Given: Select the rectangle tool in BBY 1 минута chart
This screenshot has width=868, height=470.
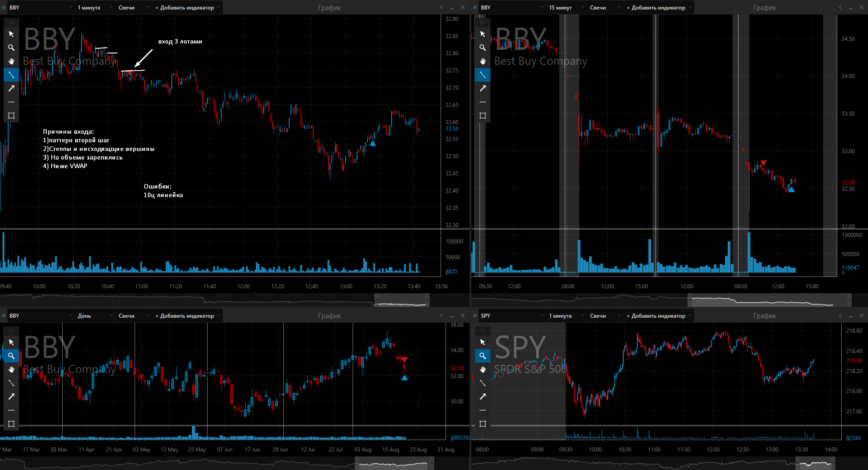Looking at the screenshot, I should [x=11, y=116].
